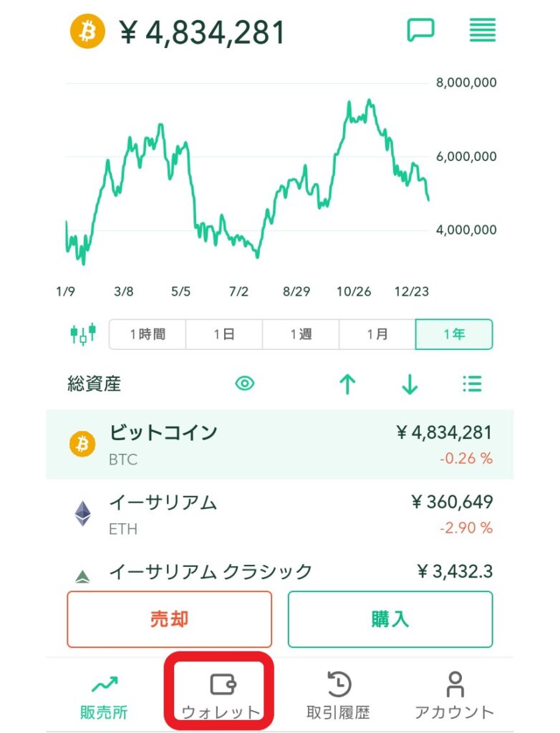Image resolution: width=560 pixels, height=733 pixels.
Task: Select the ビットコイン BTC row
Action: (x=280, y=445)
